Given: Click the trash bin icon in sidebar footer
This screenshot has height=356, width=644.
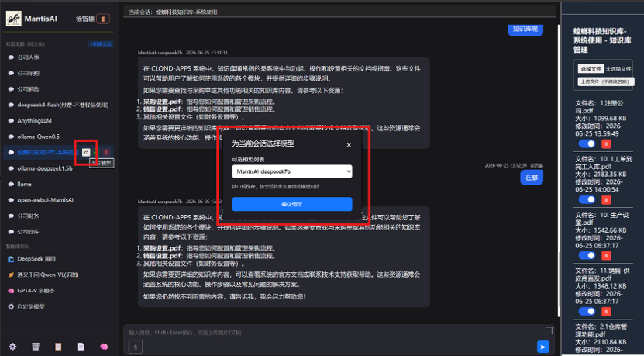Looking at the screenshot, I should tap(36, 347).
